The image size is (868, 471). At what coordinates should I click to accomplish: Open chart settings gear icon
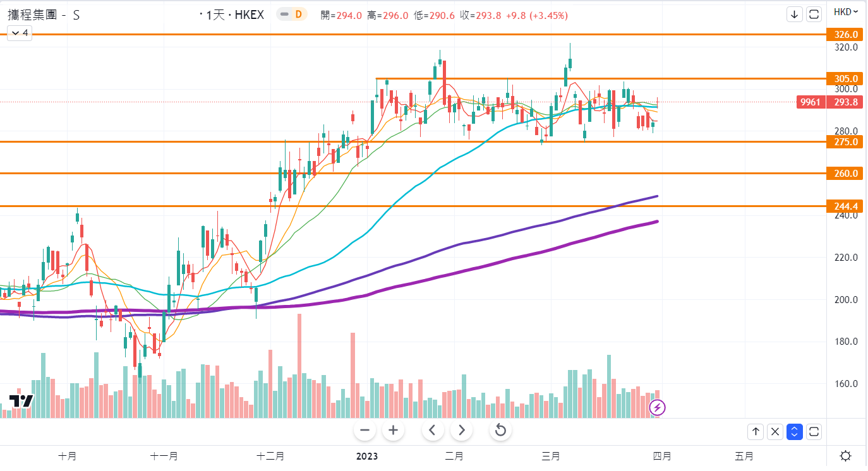(846, 456)
